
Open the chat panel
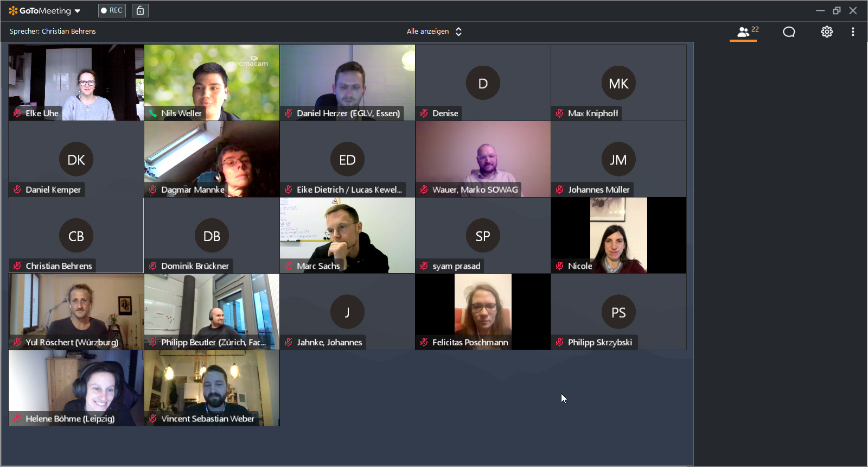point(789,32)
